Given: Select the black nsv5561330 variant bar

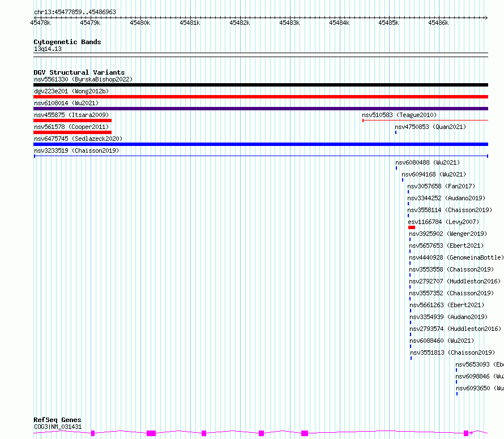Looking at the screenshot, I should 260,85.
